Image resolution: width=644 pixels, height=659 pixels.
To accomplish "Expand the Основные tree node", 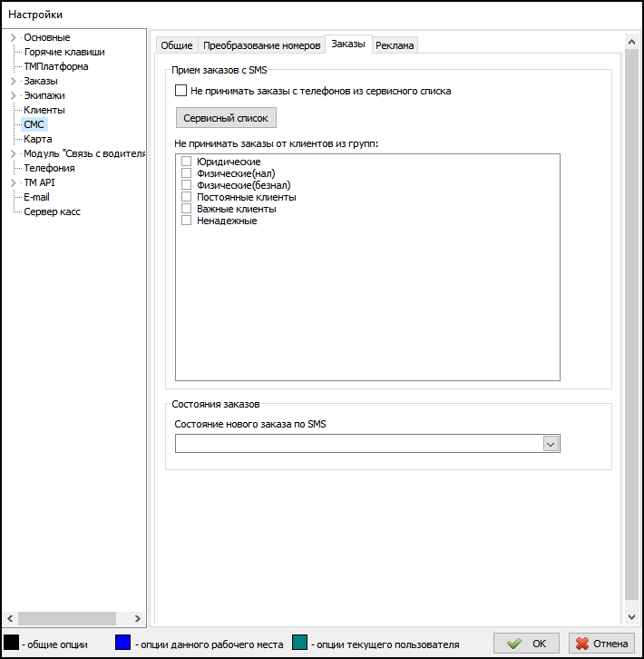I will click(13, 37).
